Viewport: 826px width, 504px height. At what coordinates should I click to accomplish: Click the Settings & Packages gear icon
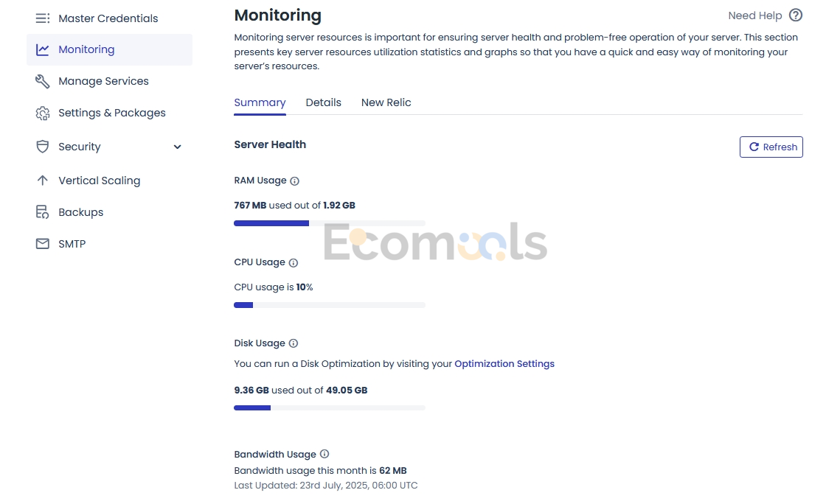coord(43,113)
